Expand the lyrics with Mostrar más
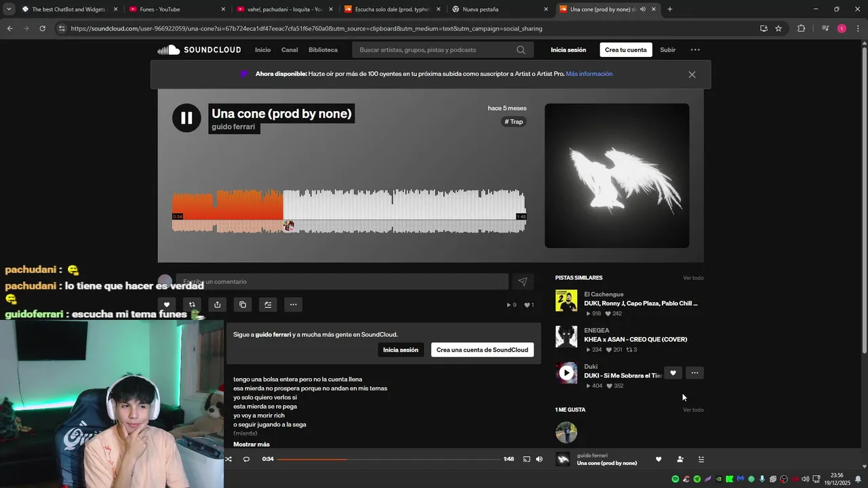Image resolution: width=868 pixels, height=488 pixels. [x=252, y=444]
